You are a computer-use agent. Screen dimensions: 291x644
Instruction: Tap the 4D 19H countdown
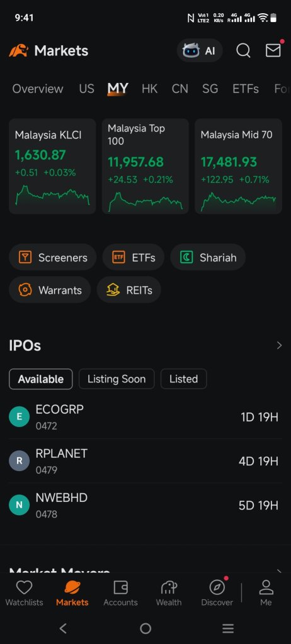point(258,461)
